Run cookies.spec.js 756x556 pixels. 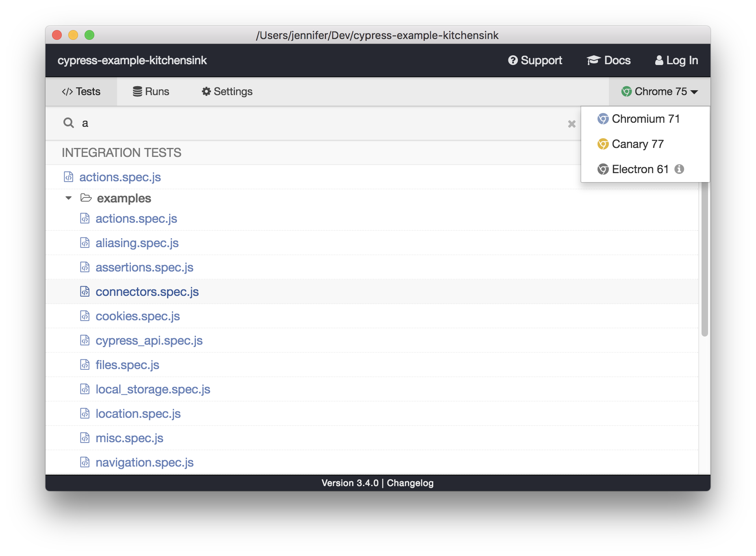pos(137,316)
